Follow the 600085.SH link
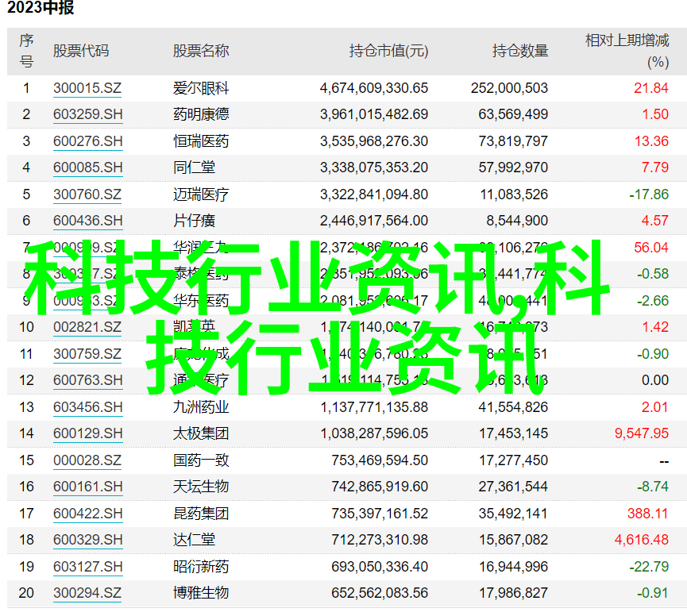687x616 pixels. coord(87,167)
